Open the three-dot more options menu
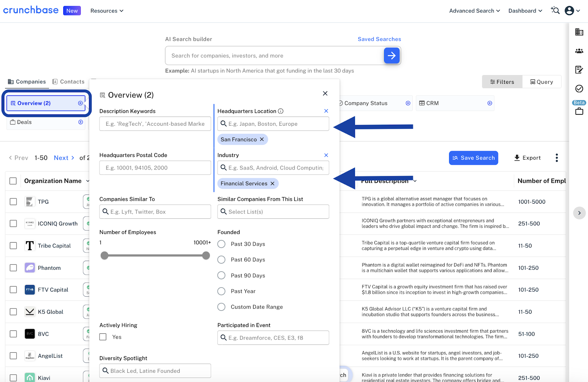The width and height of the screenshot is (588, 382). click(557, 158)
